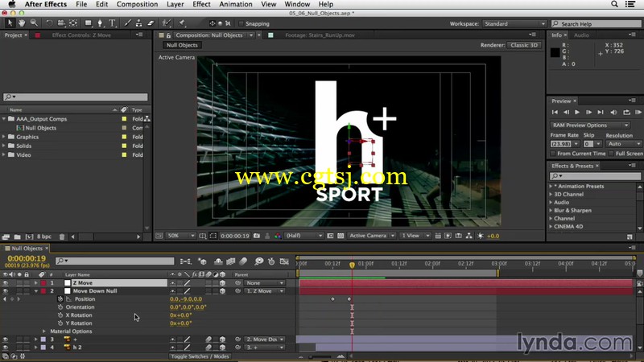Open show channel color management icon
This screenshot has width=644, height=362.
tap(278, 236)
